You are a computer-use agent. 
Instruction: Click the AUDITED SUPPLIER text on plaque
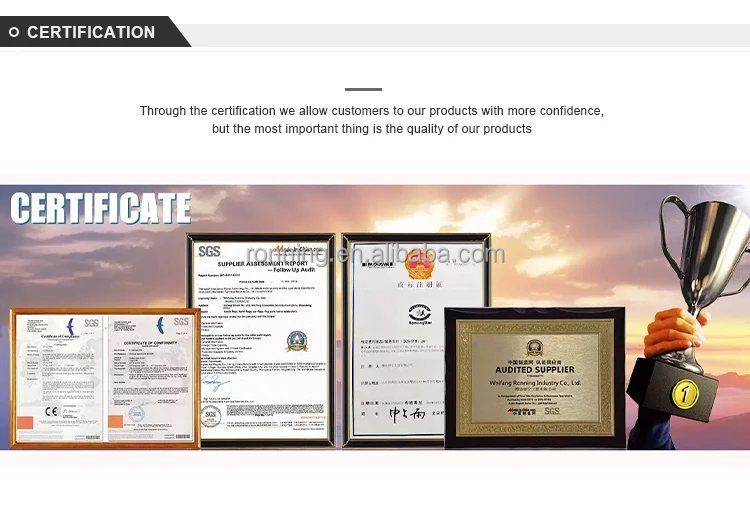click(x=535, y=370)
